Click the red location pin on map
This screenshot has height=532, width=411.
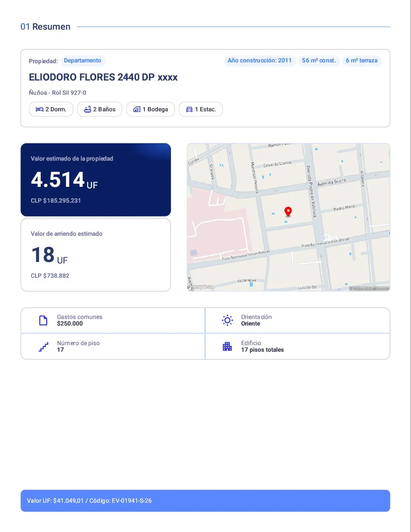coord(288,211)
